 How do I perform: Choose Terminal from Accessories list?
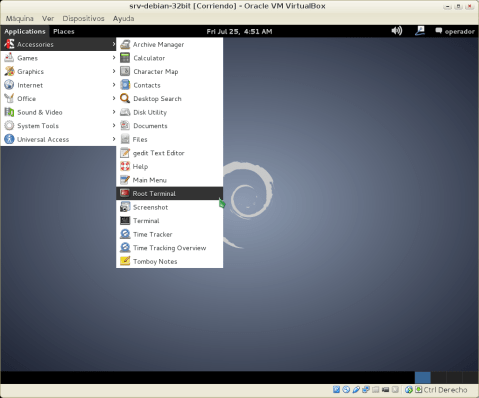169,221
